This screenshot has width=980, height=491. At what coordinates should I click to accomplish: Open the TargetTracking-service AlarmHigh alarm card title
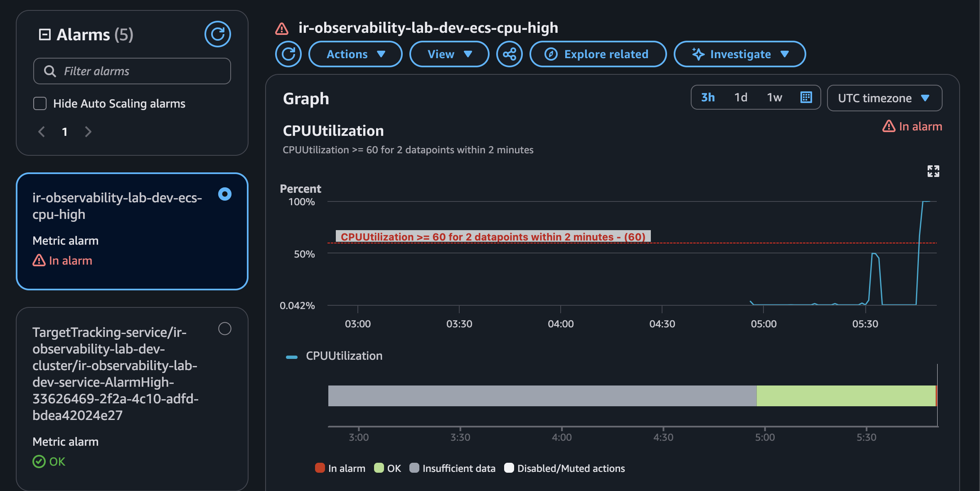(116, 373)
